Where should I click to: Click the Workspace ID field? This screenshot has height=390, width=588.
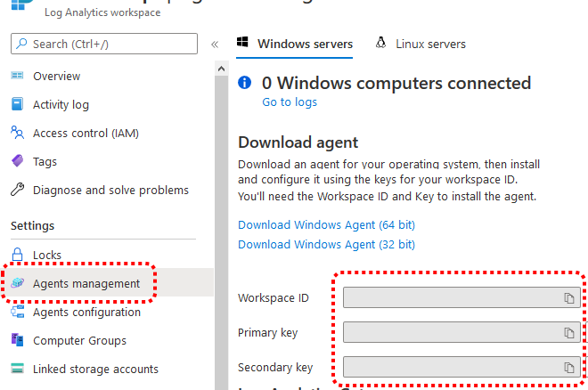pos(462,297)
